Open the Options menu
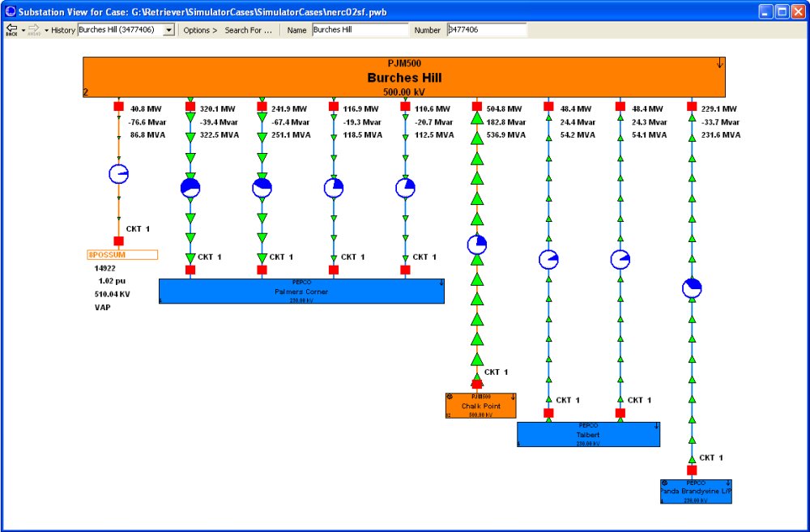This screenshot has height=532, width=810. coord(199,30)
